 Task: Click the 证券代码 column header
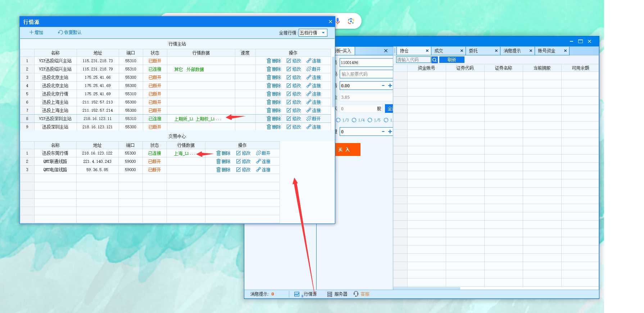(x=465, y=68)
